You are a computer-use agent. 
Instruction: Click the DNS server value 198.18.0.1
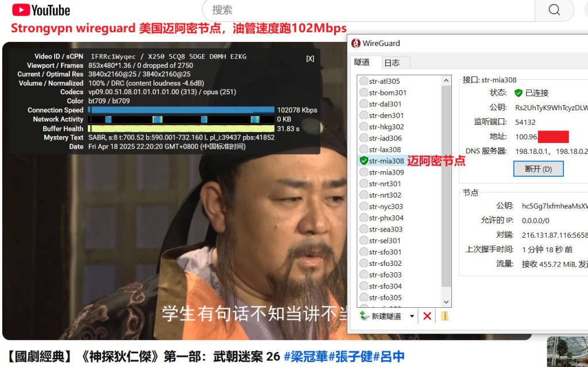[532, 151]
